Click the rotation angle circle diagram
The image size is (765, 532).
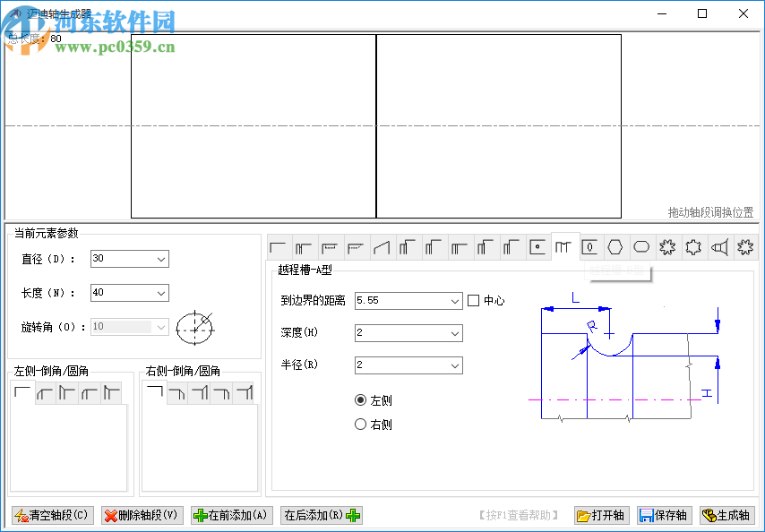(194, 328)
